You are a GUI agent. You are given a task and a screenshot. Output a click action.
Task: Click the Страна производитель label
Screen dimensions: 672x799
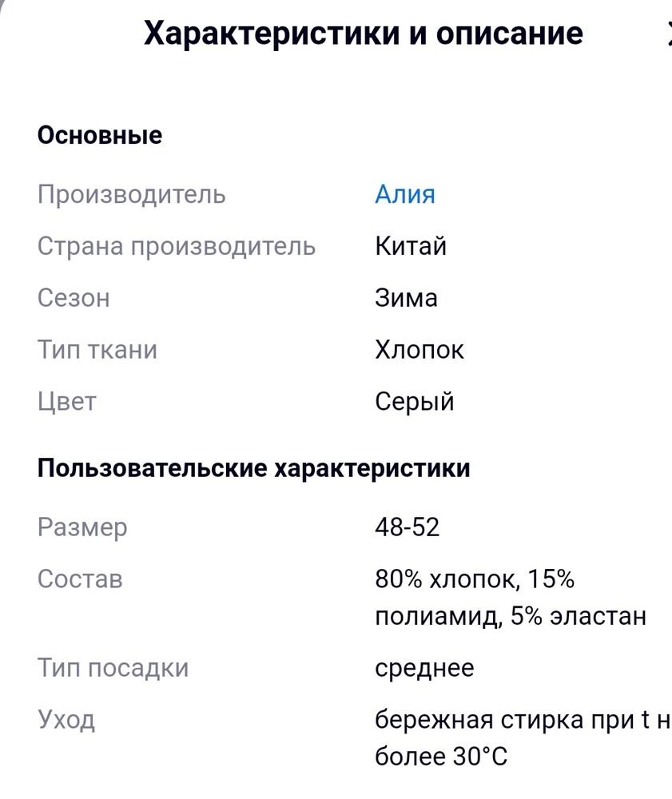point(177,246)
